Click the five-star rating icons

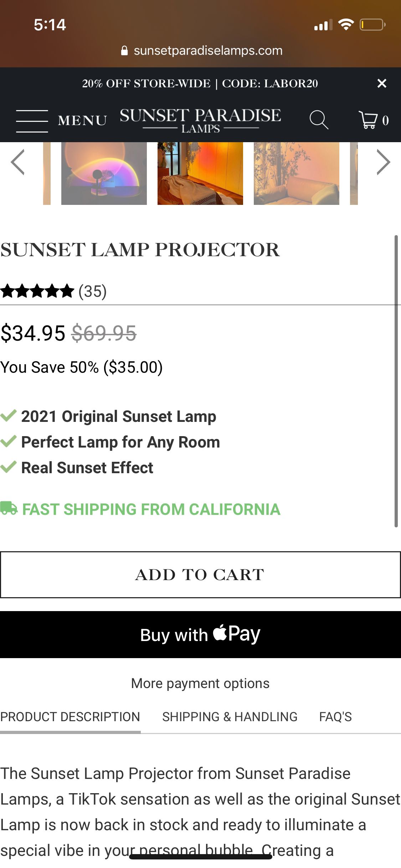click(x=37, y=291)
